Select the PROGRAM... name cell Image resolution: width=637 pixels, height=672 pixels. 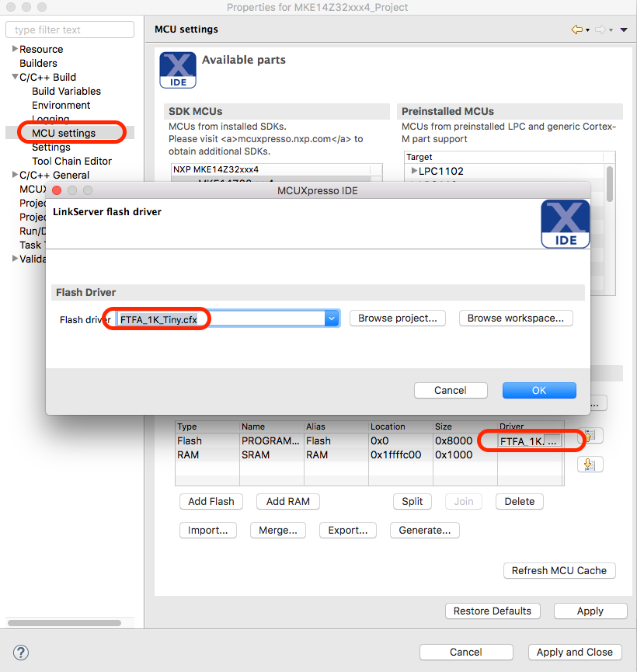click(271, 441)
